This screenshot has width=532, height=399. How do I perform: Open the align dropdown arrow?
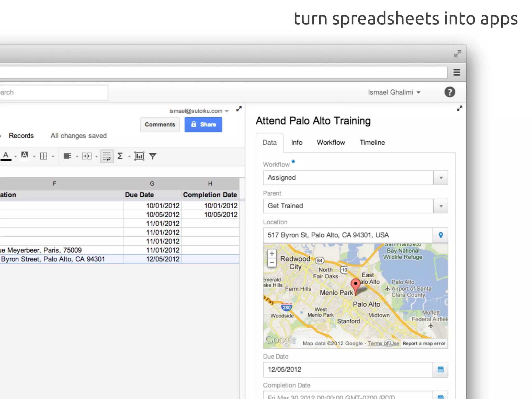point(77,157)
